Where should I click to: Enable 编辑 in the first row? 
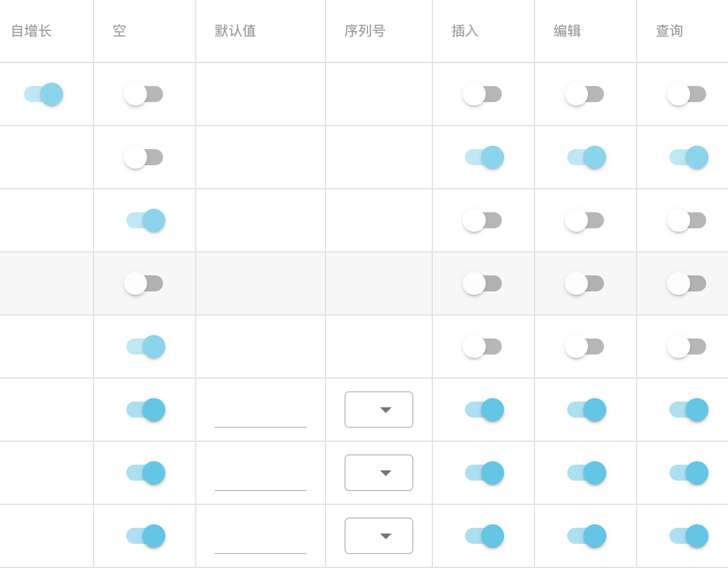[584, 94]
